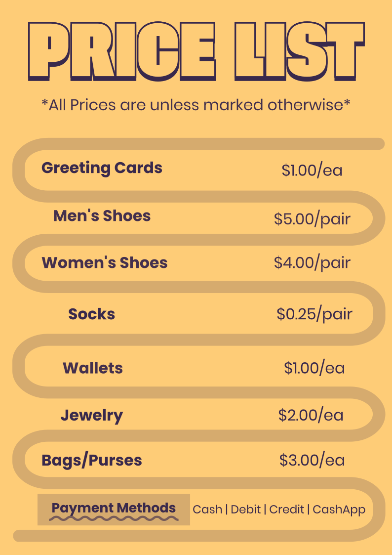Click the $5.00/pair price
Screen dimensions: 392x555
(312, 218)
